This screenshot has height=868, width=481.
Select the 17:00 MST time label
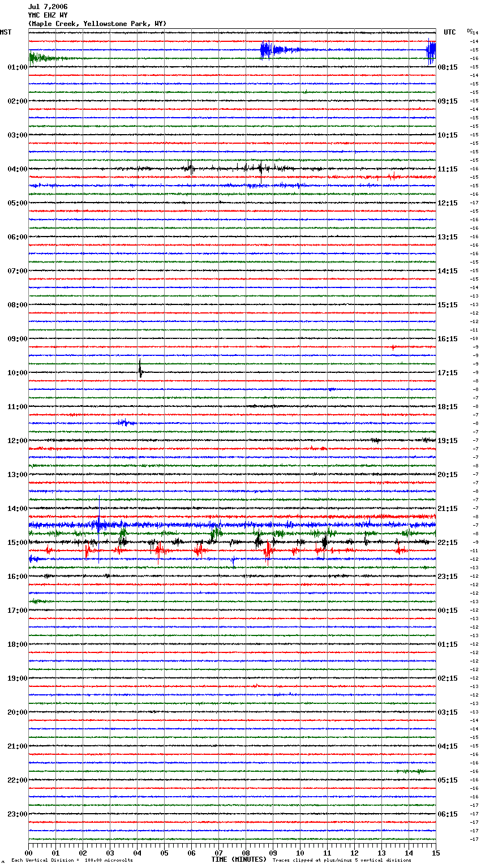[x=18, y=611]
